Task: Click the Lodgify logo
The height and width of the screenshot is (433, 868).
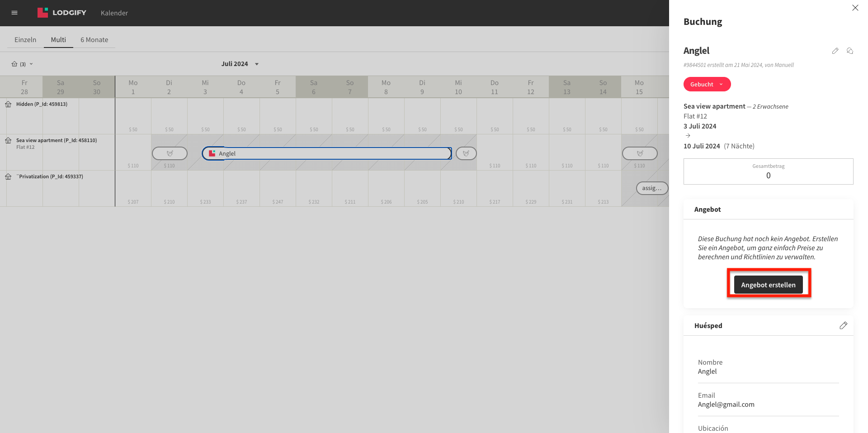Action: 62,13
